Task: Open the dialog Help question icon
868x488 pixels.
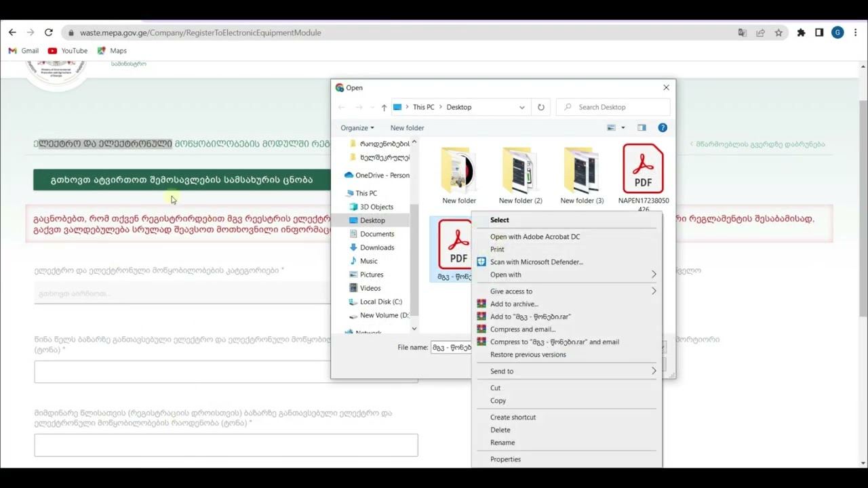Action: (663, 127)
